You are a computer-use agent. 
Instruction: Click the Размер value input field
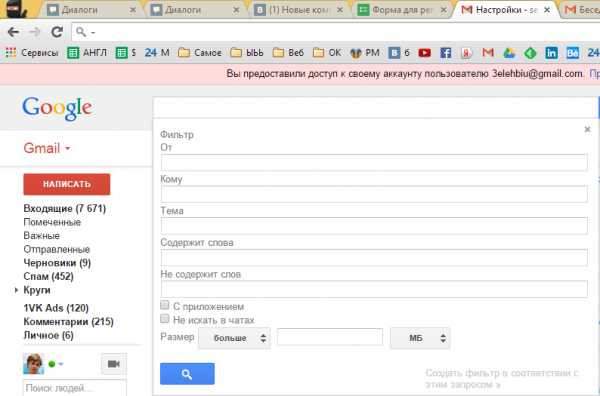coord(330,337)
